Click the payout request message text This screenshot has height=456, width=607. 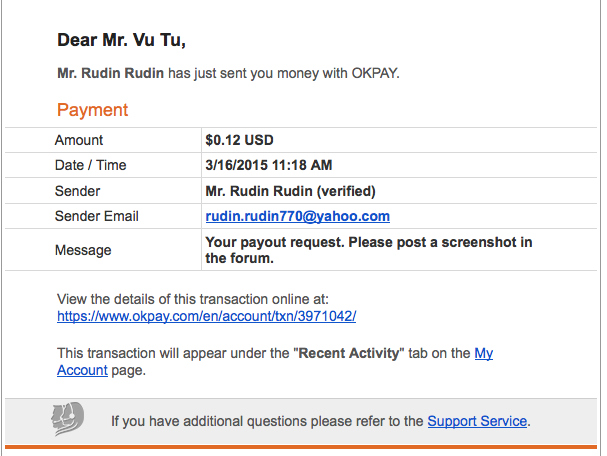[x=368, y=250]
